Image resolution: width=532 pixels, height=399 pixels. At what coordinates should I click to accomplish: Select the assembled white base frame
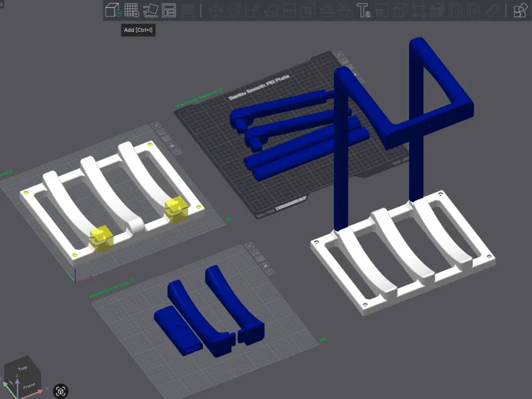click(x=403, y=253)
